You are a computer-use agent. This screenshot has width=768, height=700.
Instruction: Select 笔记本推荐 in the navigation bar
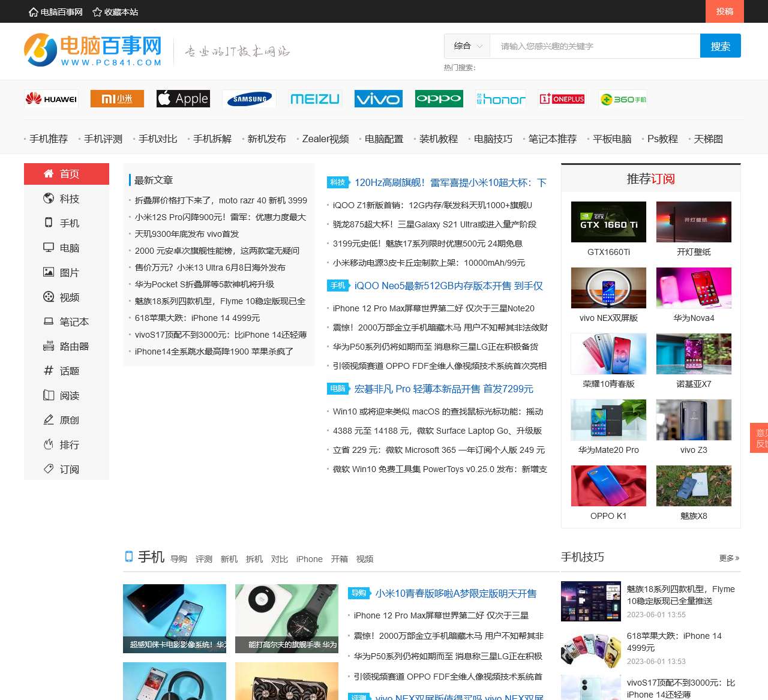pyautogui.click(x=553, y=139)
